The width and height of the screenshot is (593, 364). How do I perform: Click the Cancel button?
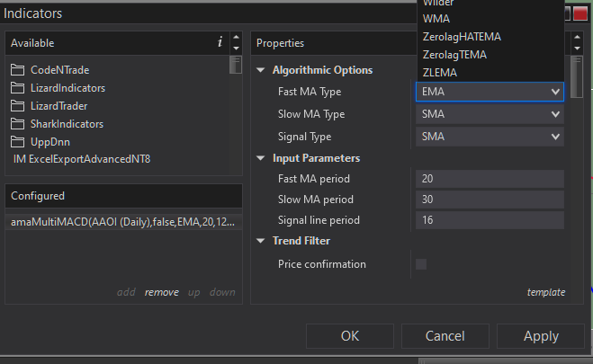pyautogui.click(x=445, y=336)
